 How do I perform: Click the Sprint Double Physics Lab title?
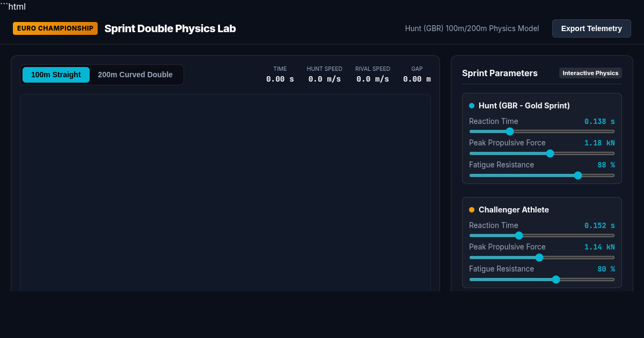tap(170, 28)
